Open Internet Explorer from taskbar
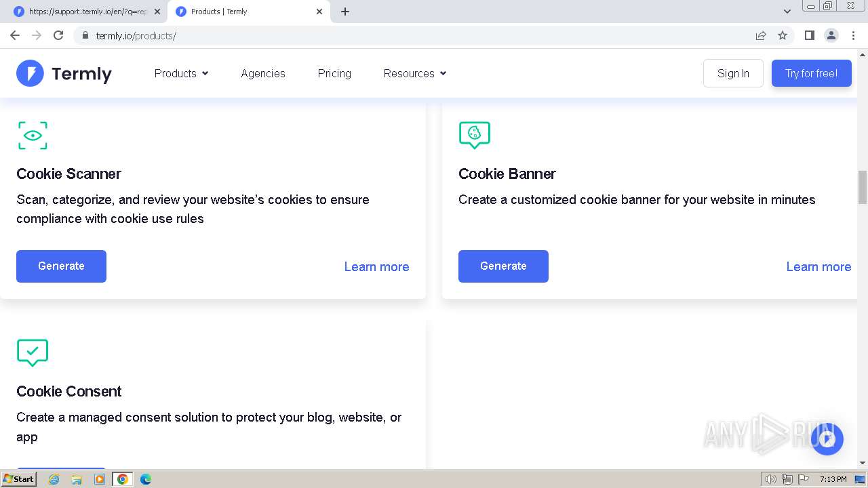Viewport: 868px width, 488px height. coord(54,479)
